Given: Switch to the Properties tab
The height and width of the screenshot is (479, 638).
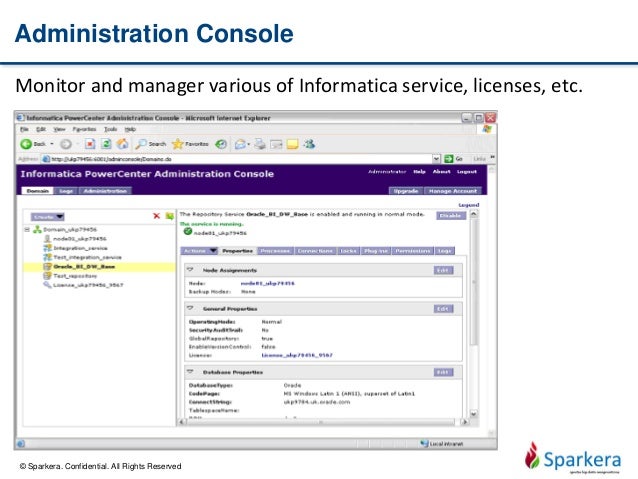Looking at the screenshot, I should (238, 251).
